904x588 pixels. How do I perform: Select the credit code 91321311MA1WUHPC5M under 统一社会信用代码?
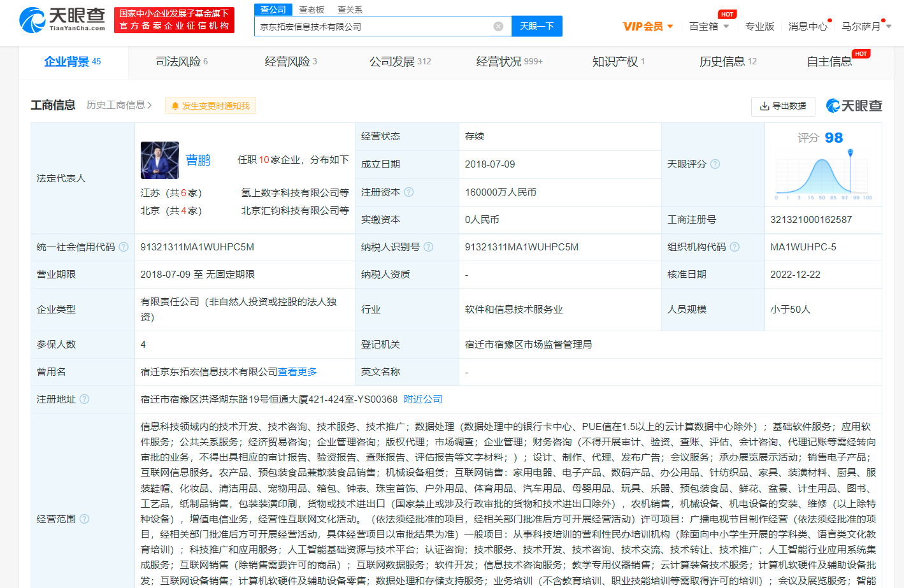[197, 247]
